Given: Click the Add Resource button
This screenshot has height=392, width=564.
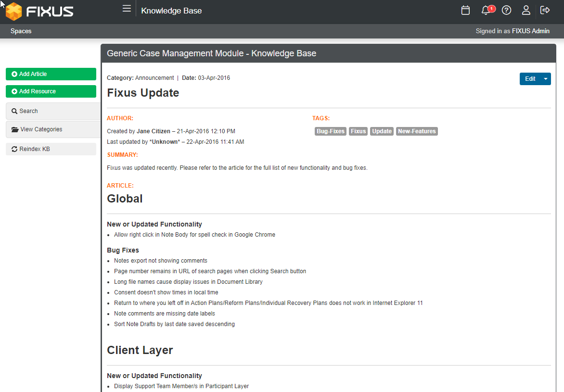Looking at the screenshot, I should click(51, 91).
